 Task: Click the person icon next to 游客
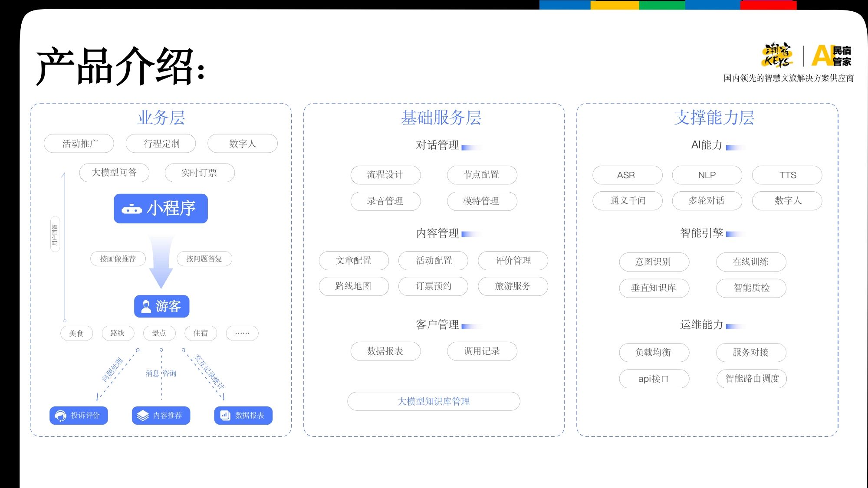(146, 307)
